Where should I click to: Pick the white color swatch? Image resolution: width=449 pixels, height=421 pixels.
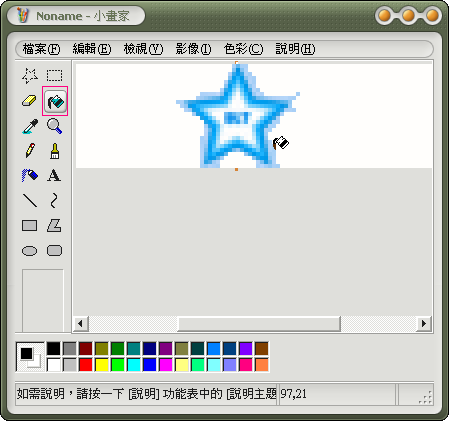[53, 365]
